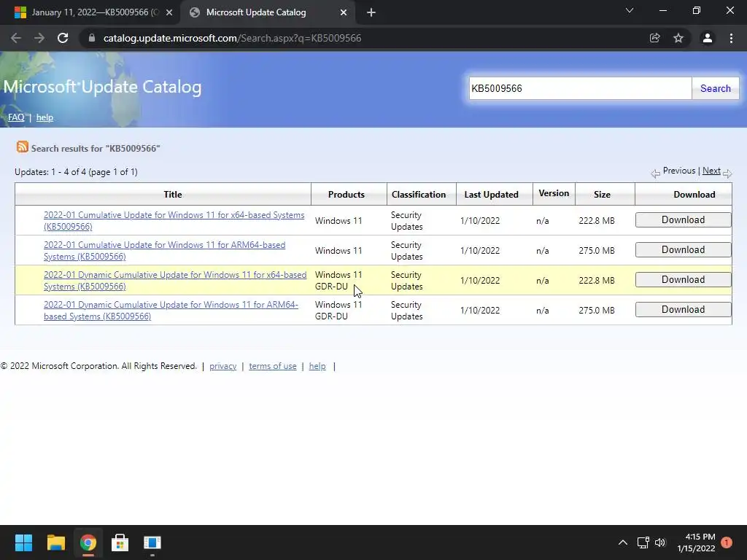Open the notification badge in taskbar
This screenshot has width=747, height=560.
pyautogui.click(x=727, y=542)
